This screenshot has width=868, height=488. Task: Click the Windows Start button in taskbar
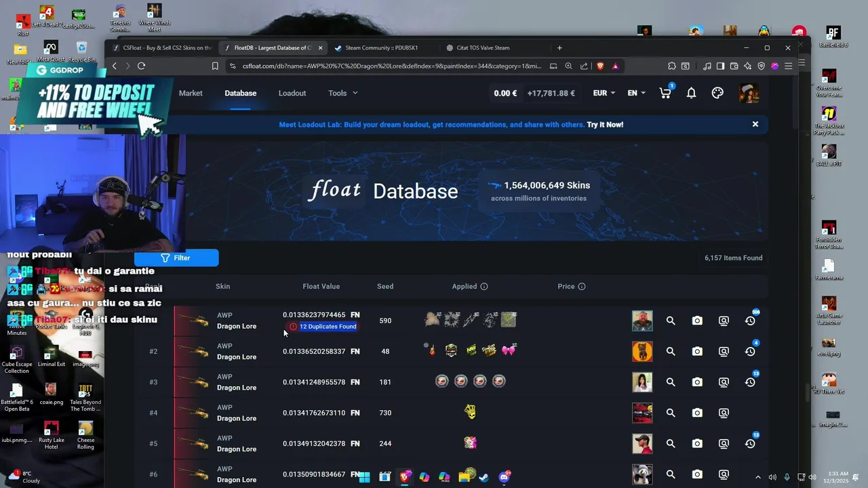364,477
